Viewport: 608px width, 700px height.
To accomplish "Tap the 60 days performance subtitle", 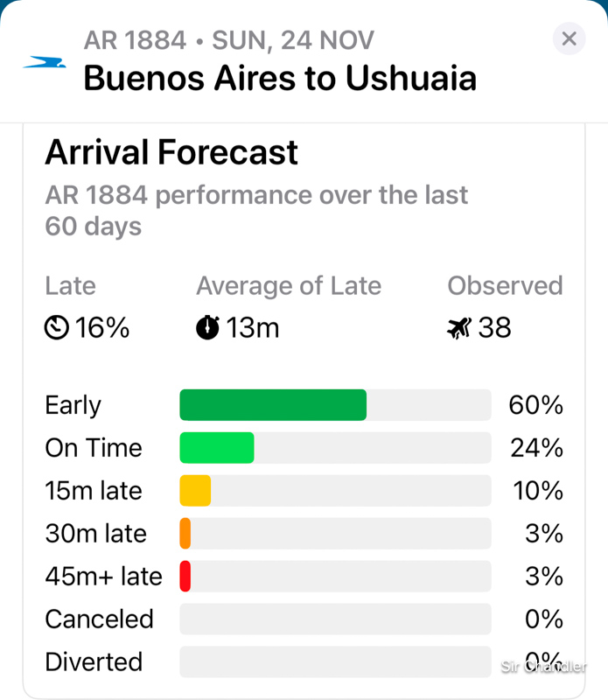I will coord(256,211).
